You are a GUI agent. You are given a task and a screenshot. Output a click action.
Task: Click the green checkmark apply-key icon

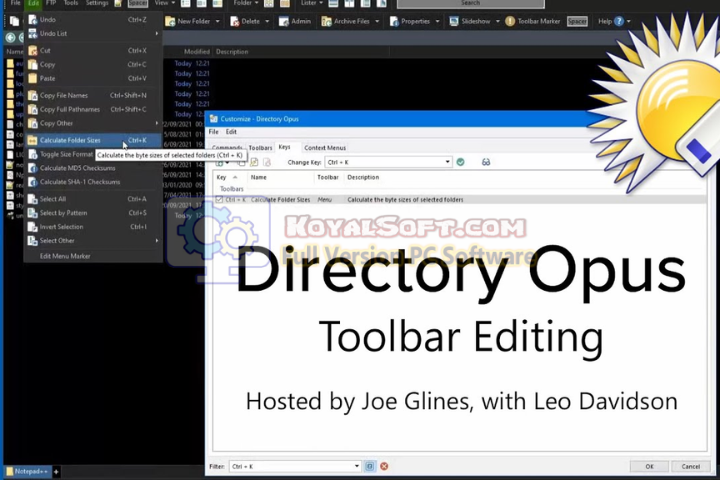(460, 162)
